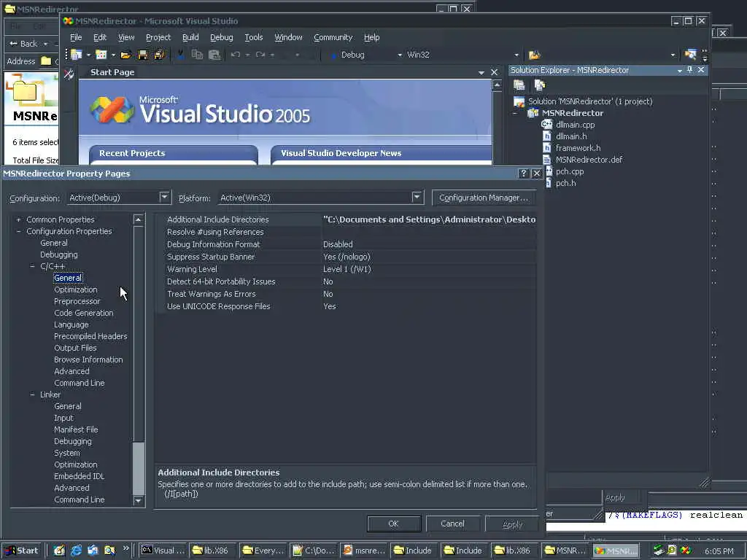Viewport: 747px width, 560px height.
Task: Select framework.h in Solution Explorer
Action: (578, 148)
